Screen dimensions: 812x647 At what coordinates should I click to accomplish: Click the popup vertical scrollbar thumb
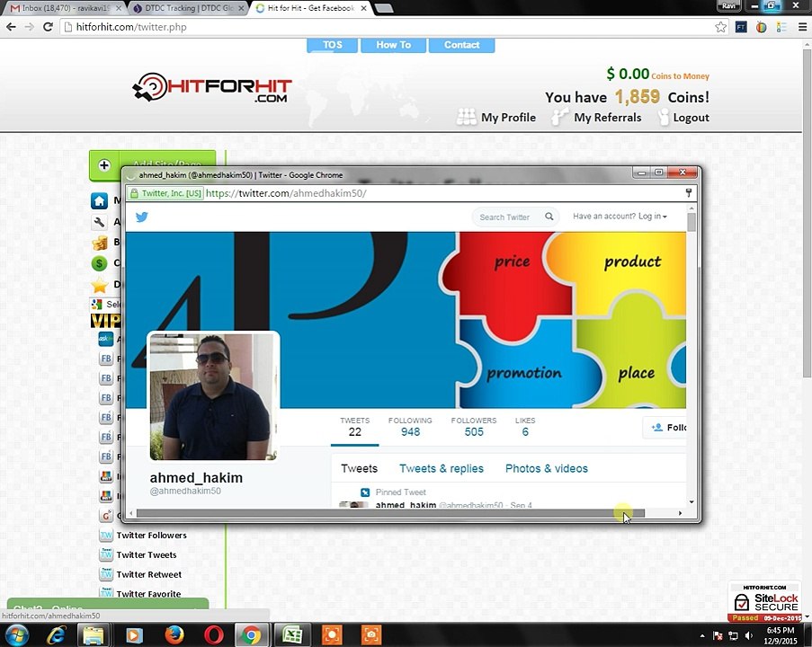(x=692, y=222)
